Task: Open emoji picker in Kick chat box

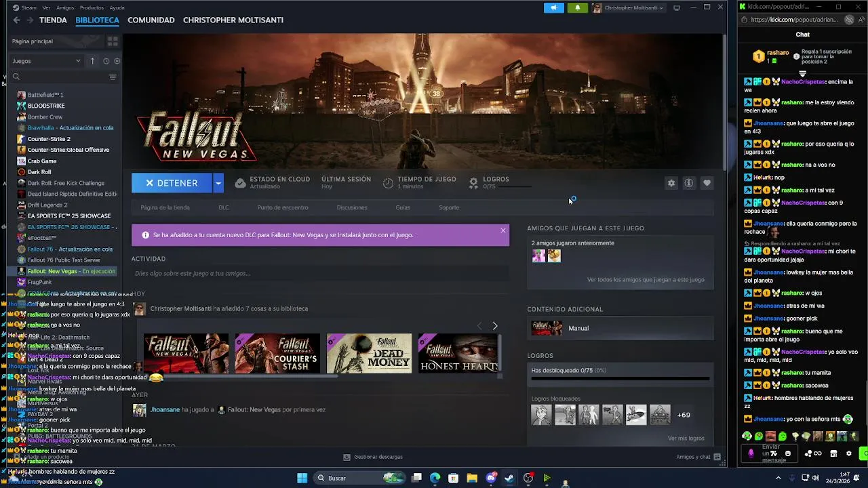Action: coord(787,453)
